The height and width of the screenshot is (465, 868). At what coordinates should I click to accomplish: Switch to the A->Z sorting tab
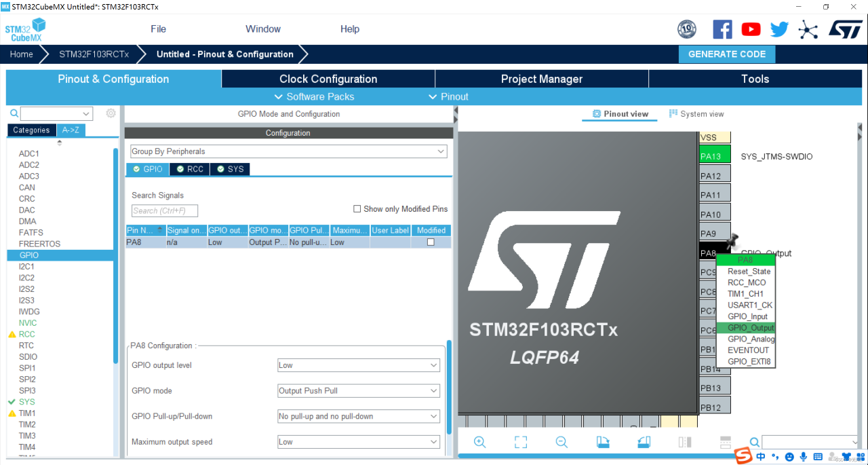point(71,130)
